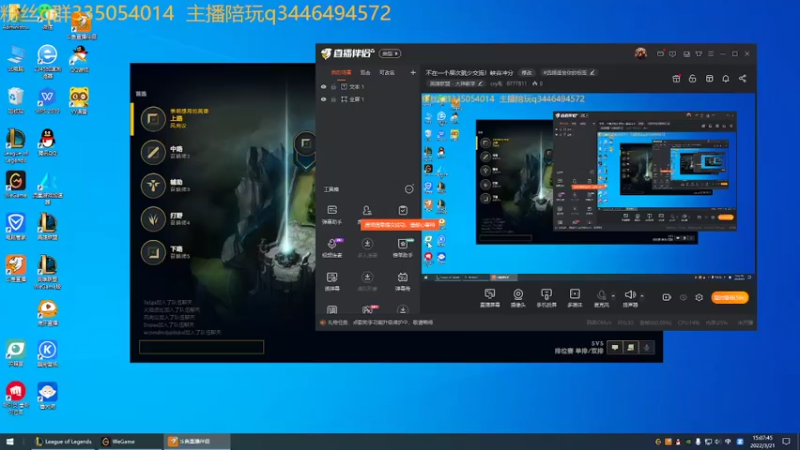This screenshot has width=800, height=450.
Task: Switch to the first orange scene tab
Action: (341, 72)
